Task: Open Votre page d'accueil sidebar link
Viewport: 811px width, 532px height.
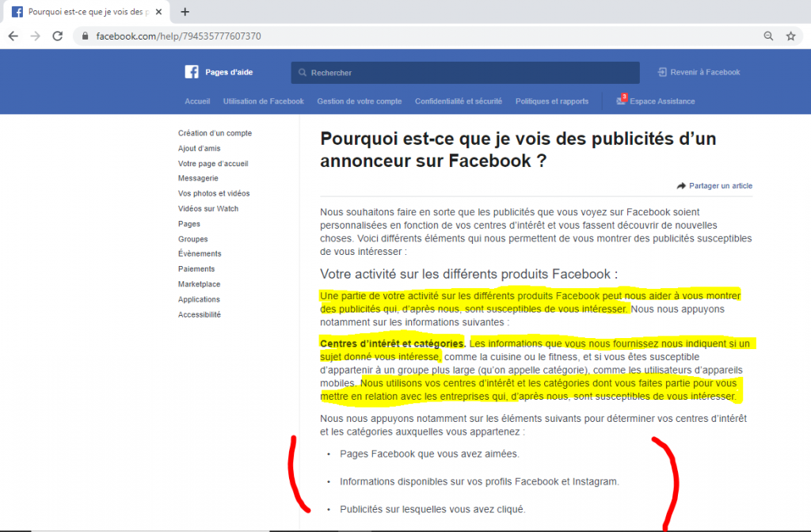Action: pyautogui.click(x=213, y=163)
